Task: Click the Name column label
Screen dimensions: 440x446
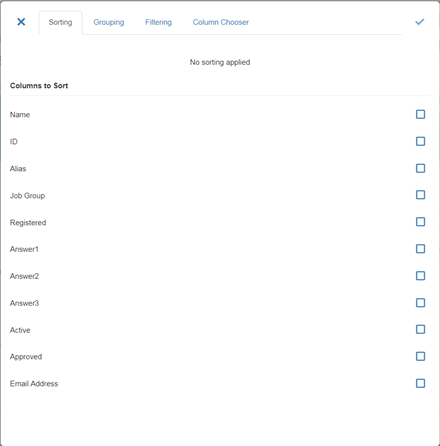Action: (x=20, y=115)
